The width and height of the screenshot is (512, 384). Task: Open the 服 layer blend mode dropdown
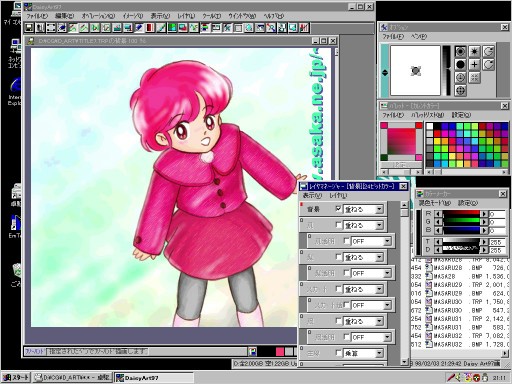pyautogui.click(x=379, y=321)
